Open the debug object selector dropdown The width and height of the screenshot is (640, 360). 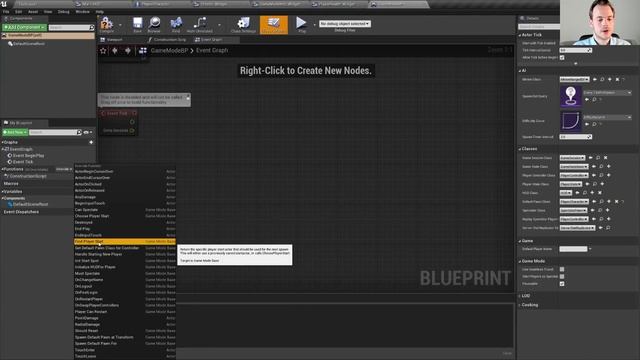click(x=345, y=24)
